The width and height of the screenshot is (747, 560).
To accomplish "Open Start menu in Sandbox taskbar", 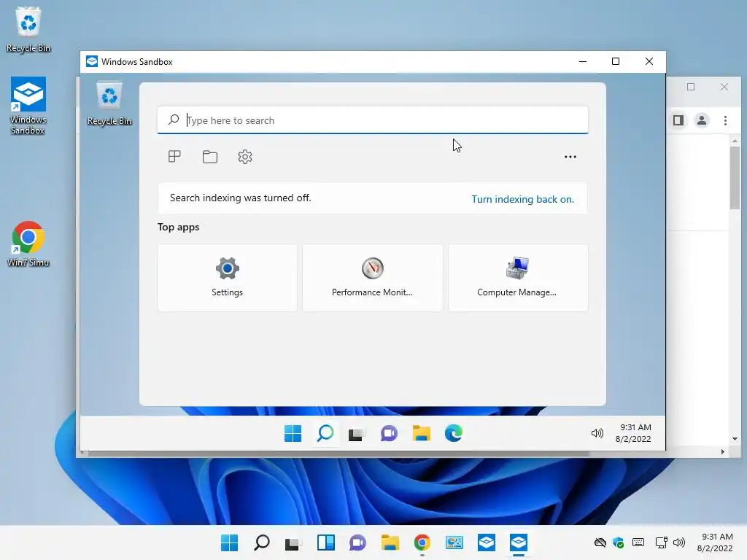I will 293,433.
